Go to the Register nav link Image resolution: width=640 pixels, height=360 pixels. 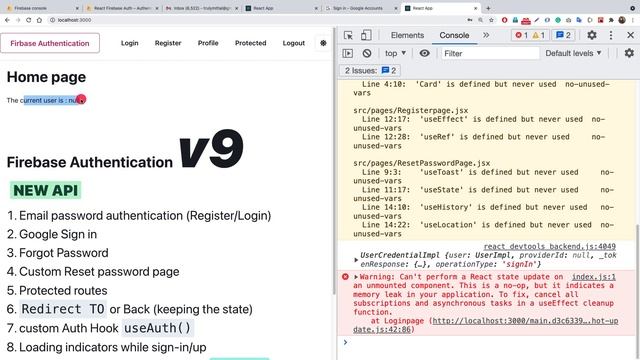(168, 43)
